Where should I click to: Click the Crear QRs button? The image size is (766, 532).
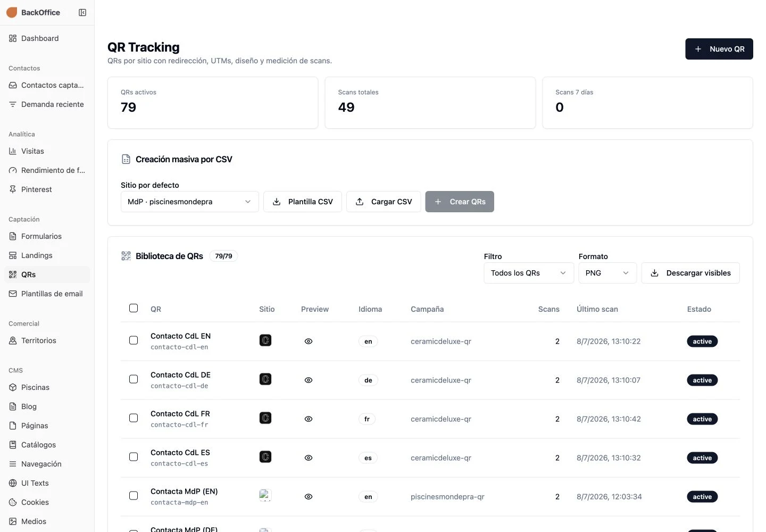tap(460, 202)
